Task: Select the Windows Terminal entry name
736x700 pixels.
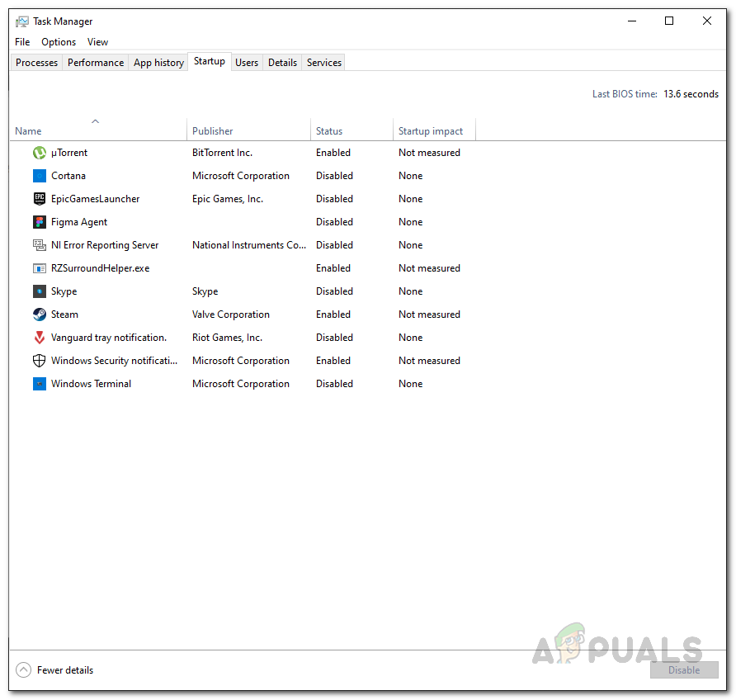Action: (91, 384)
